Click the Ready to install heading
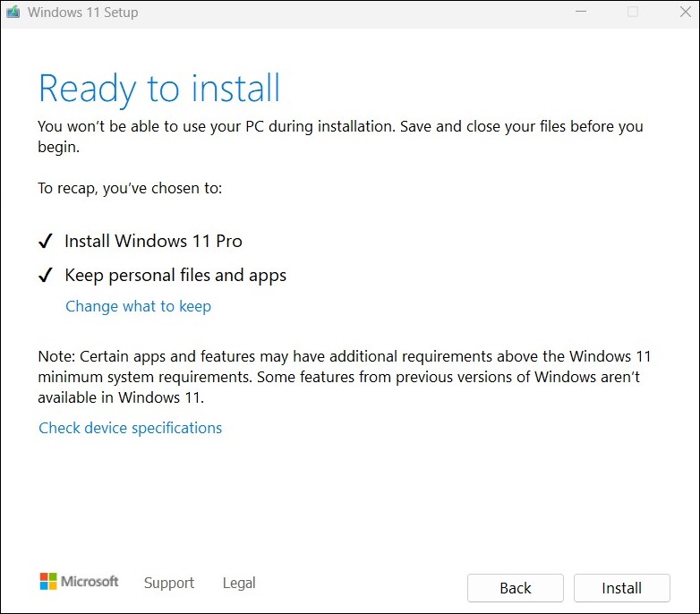700x614 pixels. pyautogui.click(x=159, y=89)
